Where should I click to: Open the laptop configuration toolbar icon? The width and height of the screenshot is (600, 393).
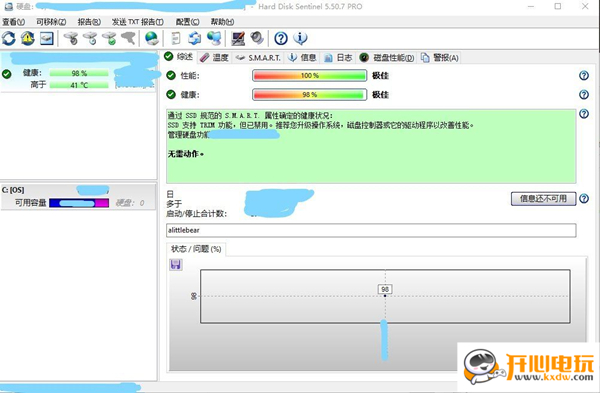tap(238, 38)
